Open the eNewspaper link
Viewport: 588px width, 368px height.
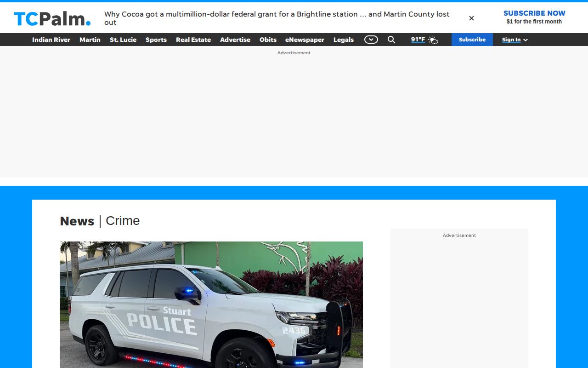(305, 40)
